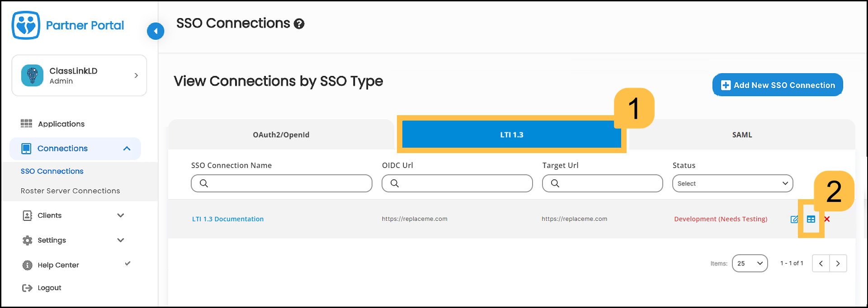Click the edit pencil icon for LTI 1.3 Documentation
Viewport: 868px width, 308px height.
[794, 219]
